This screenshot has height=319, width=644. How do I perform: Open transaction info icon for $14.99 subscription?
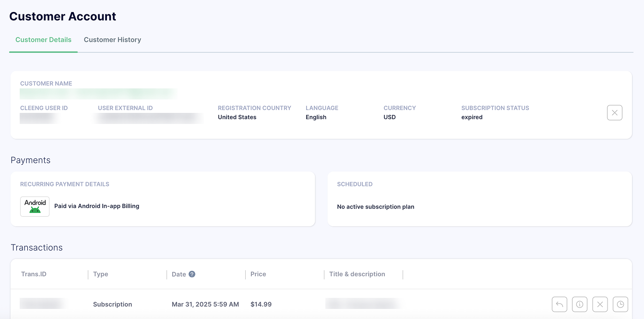click(580, 304)
